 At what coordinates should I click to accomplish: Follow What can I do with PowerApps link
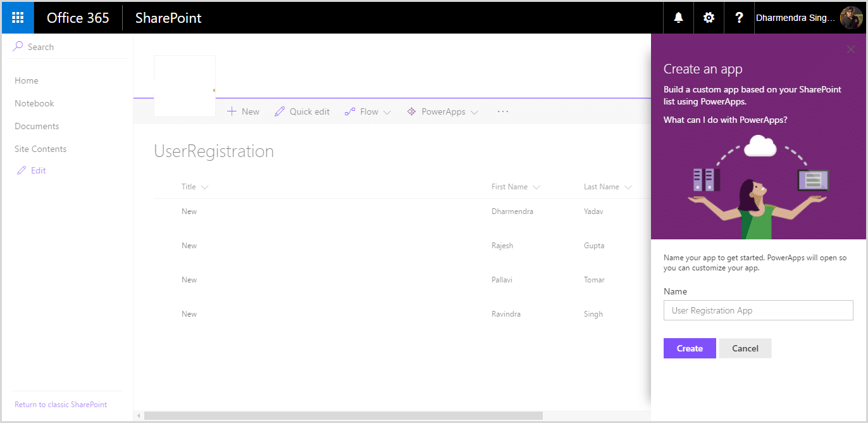(x=725, y=120)
